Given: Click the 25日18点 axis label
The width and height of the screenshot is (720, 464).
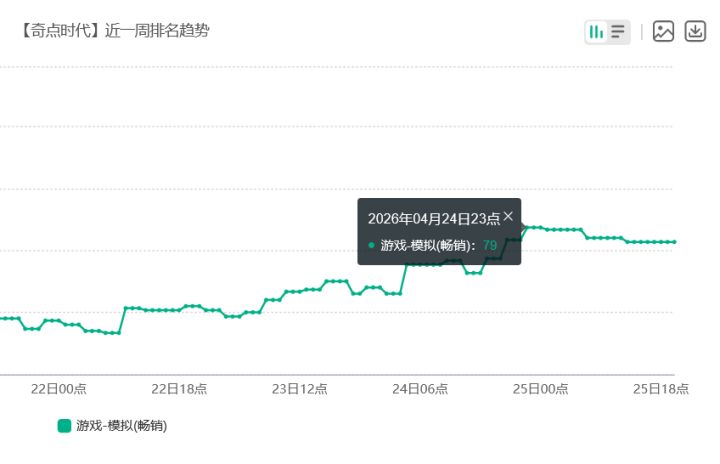Looking at the screenshot, I should pos(661,389).
